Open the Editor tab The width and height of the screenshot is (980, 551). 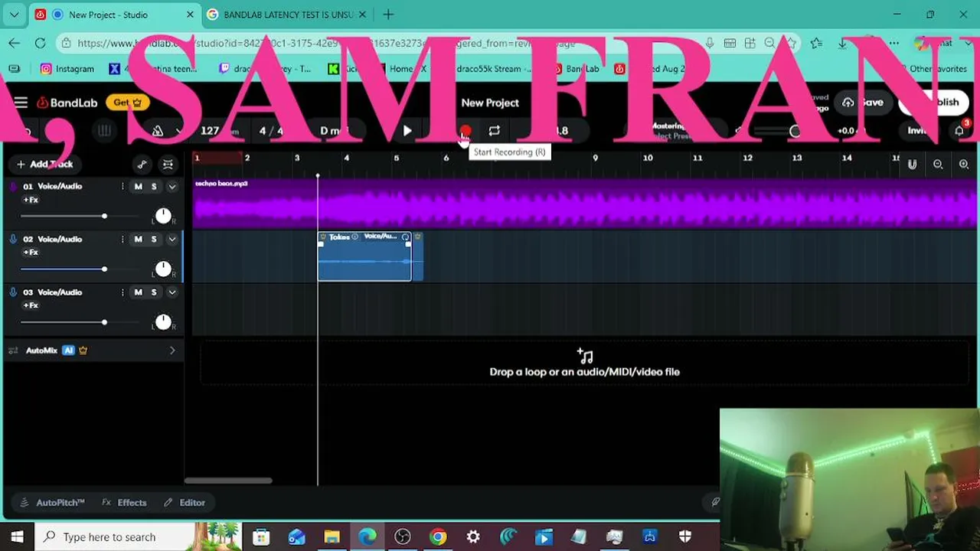coord(185,503)
